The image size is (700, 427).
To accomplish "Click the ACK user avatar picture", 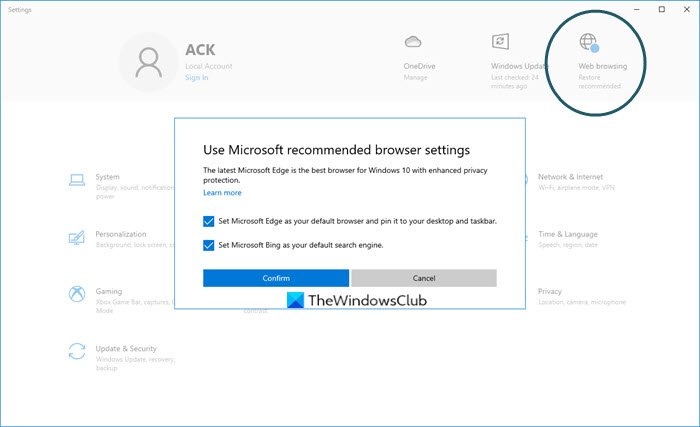I will click(x=149, y=62).
